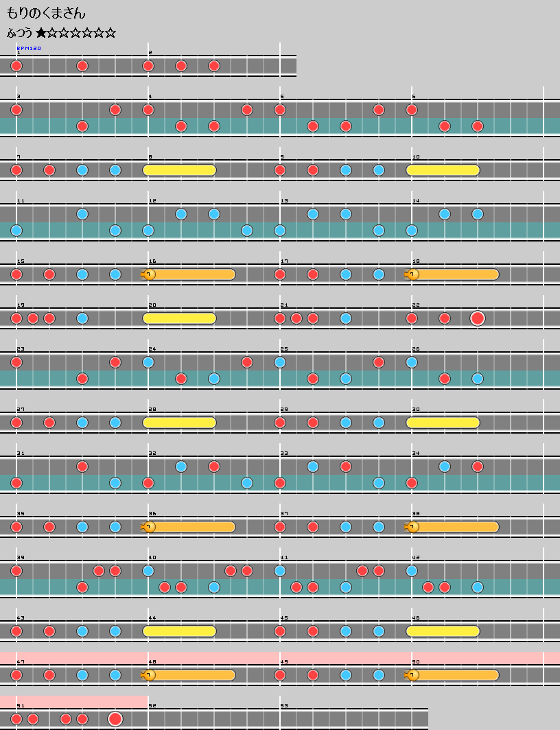The image size is (560, 730).
Task: Click the large red note in measure 22
Action: pos(478,318)
